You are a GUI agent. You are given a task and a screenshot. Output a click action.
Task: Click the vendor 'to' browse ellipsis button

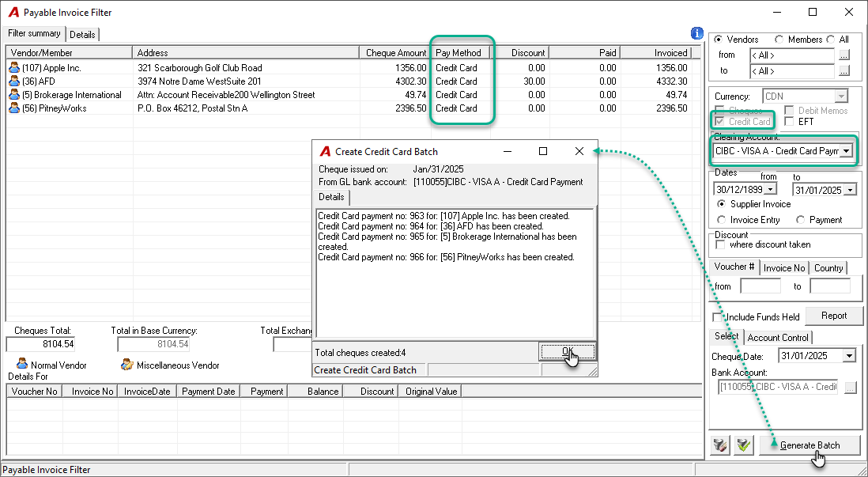pos(843,71)
